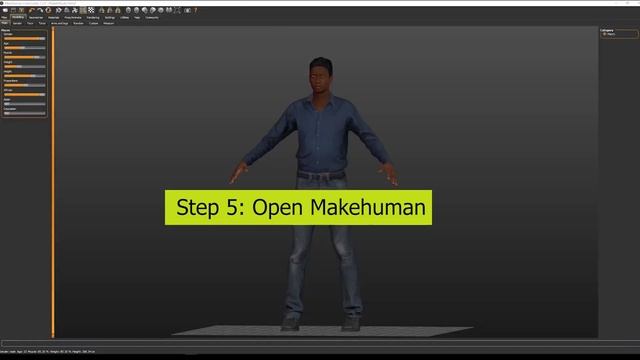Open the Rendering tab
The height and width of the screenshot is (360, 640).
93,18
